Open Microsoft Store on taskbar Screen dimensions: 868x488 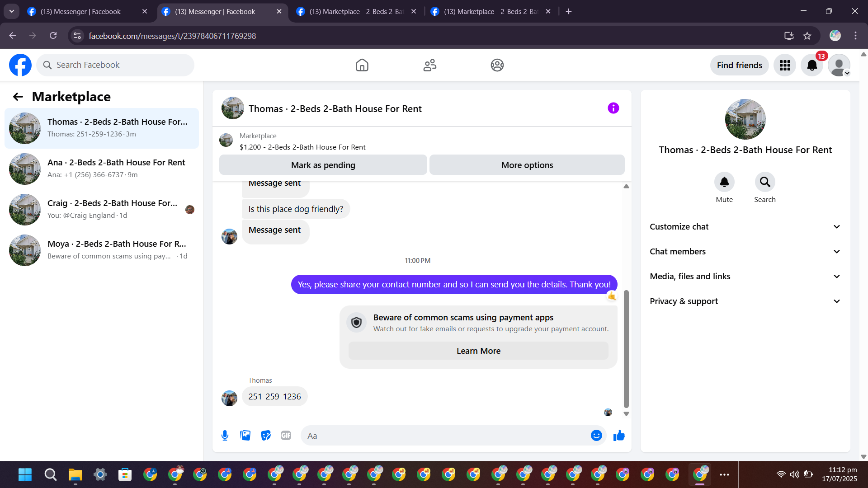(x=125, y=474)
